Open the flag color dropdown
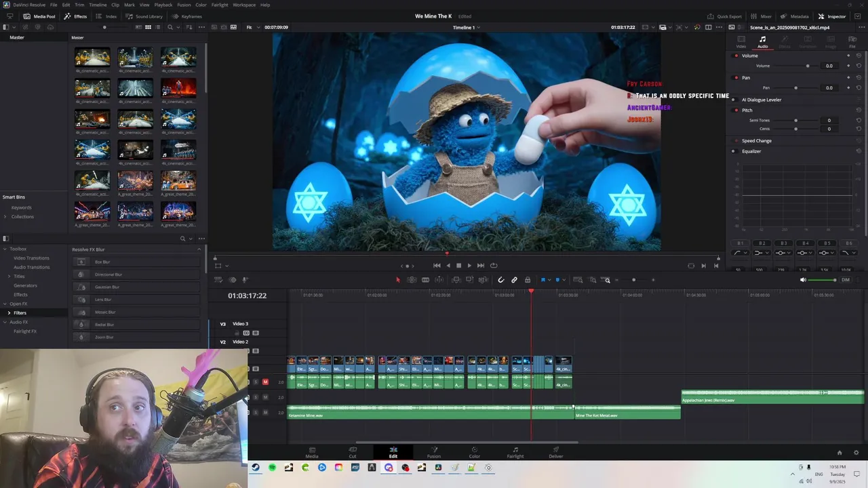The image size is (868, 488). (x=548, y=280)
